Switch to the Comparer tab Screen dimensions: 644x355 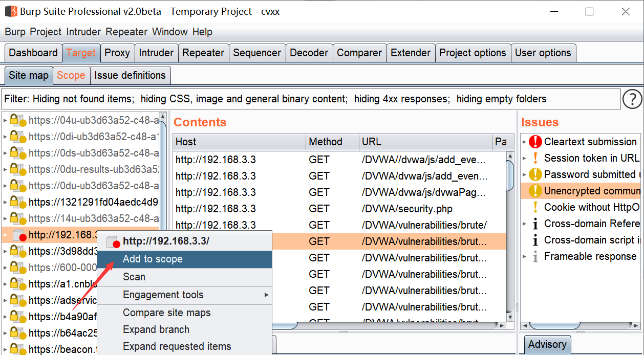coord(359,53)
